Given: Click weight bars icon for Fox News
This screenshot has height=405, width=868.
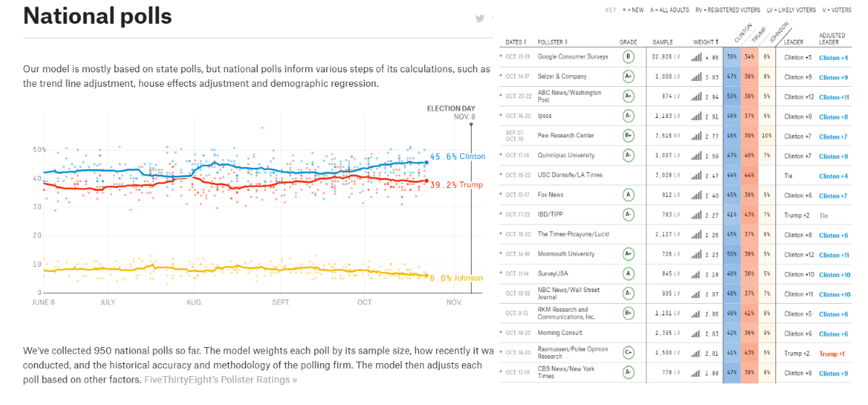Looking at the screenshot, I should [x=697, y=195].
